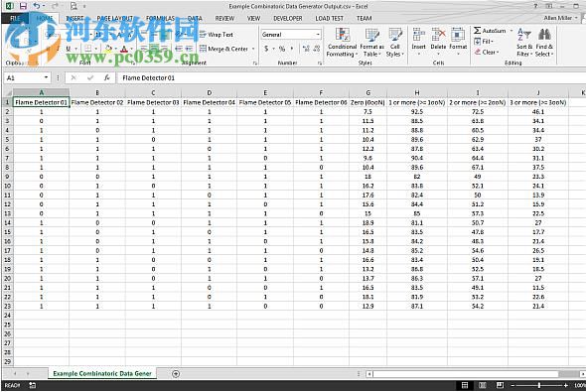Toggle Wrap Text
586x392 pixels.
(217, 35)
